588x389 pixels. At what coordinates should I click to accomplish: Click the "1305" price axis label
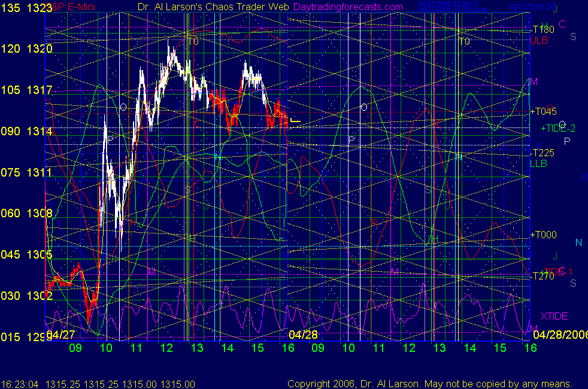(x=40, y=254)
